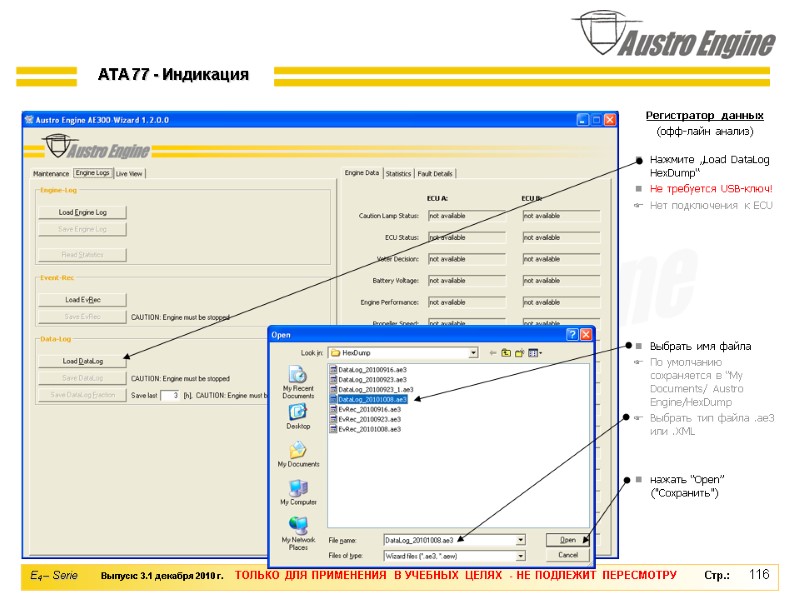Click the My Recent Documents icon
This screenshot has height=600, width=800.
[297, 374]
